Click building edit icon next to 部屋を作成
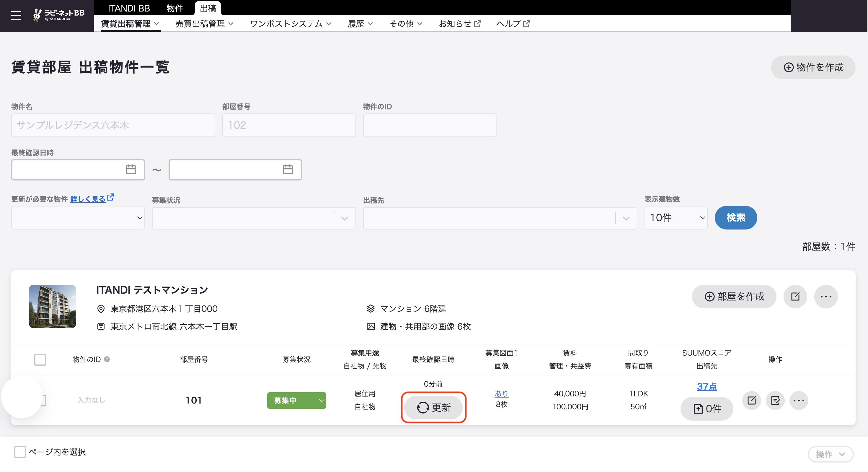 tap(795, 296)
